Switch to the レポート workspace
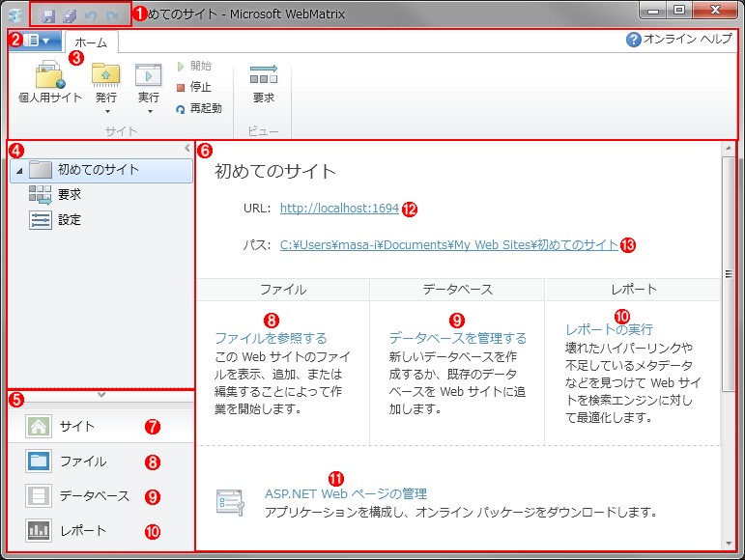 [x=100, y=531]
